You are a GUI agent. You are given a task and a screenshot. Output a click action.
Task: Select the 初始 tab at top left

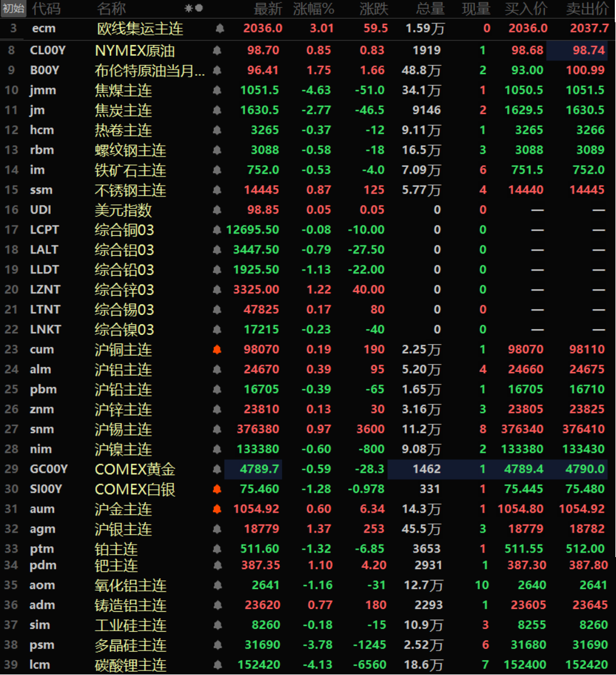coord(13,9)
